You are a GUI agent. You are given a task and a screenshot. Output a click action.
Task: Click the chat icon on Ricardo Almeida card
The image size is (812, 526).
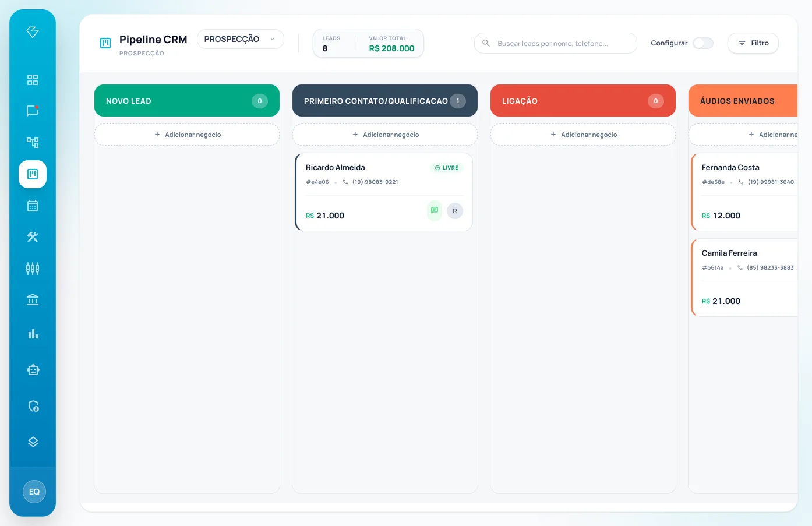click(x=435, y=210)
